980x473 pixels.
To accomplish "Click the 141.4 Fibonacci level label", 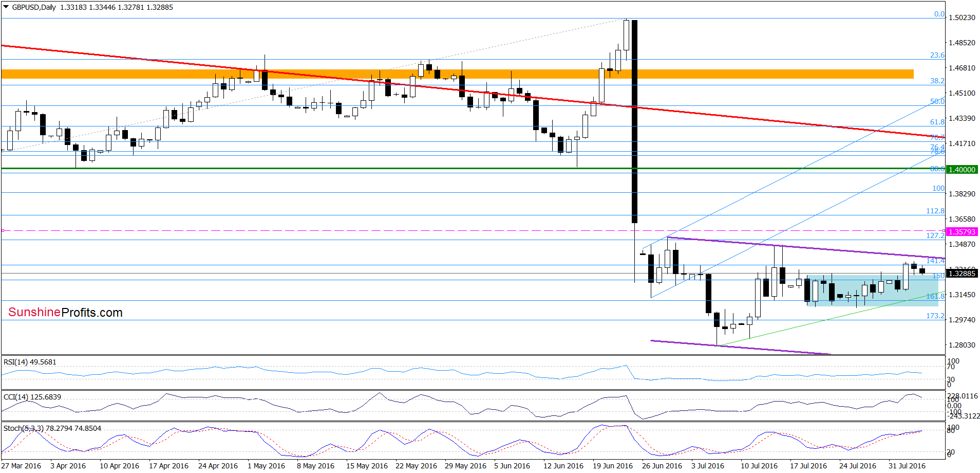I will click(935, 261).
